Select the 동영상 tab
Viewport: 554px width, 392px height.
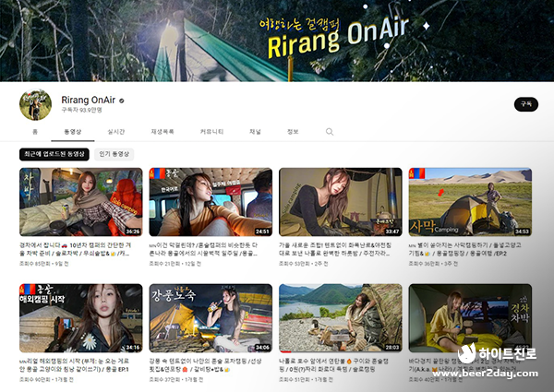click(73, 132)
